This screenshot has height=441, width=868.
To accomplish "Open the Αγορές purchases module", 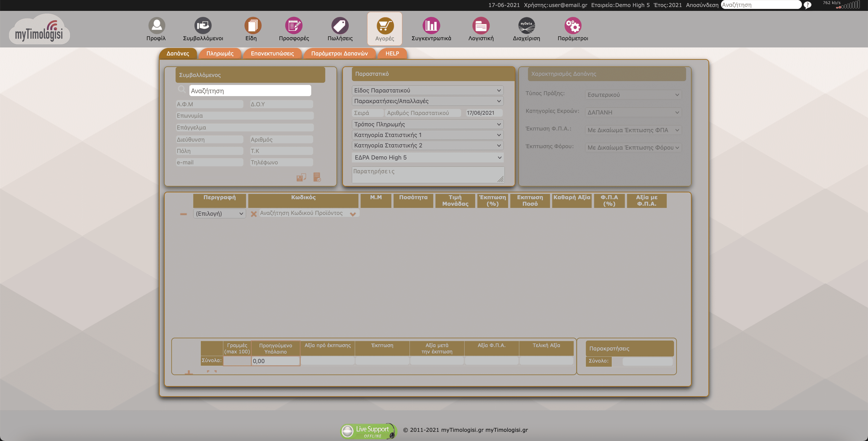I will tap(384, 29).
